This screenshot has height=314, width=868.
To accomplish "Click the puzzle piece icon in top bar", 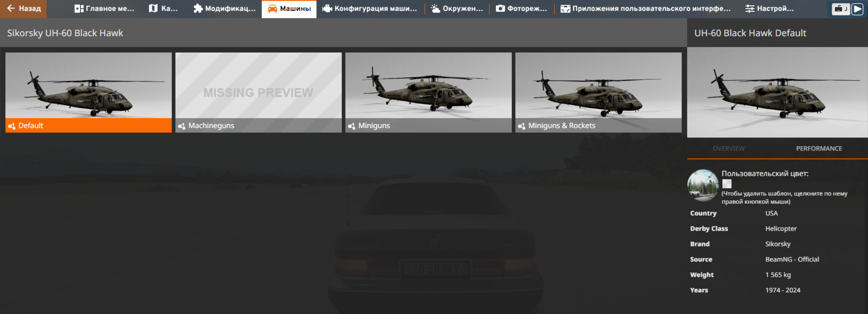I will click(x=198, y=8).
